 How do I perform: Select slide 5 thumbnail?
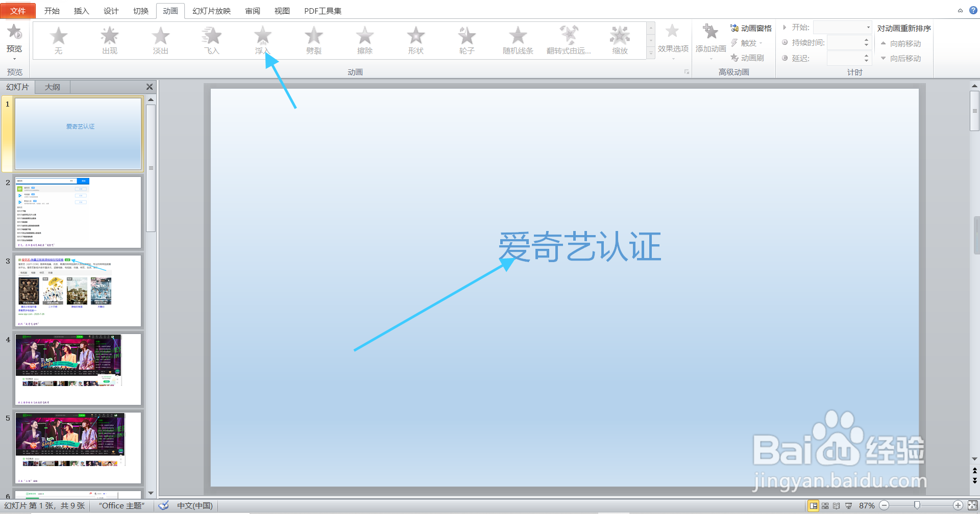tap(78, 448)
